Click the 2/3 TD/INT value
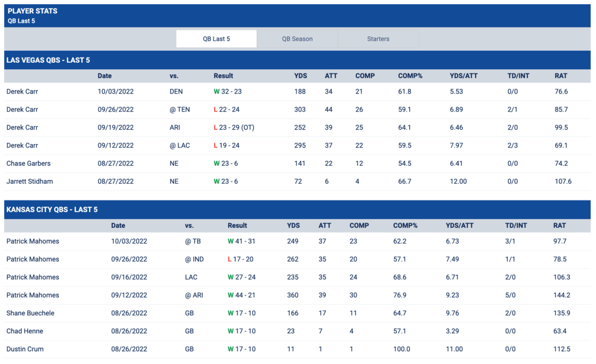 click(x=512, y=145)
